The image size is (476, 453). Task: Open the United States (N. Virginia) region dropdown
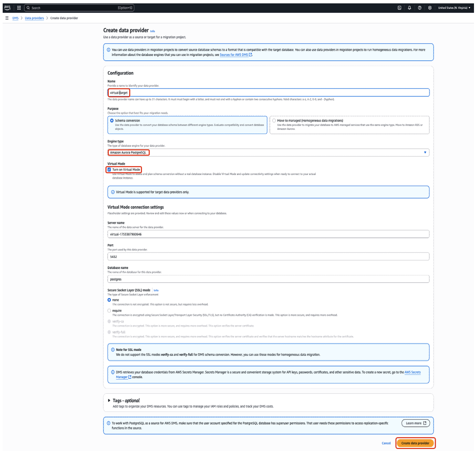(454, 8)
